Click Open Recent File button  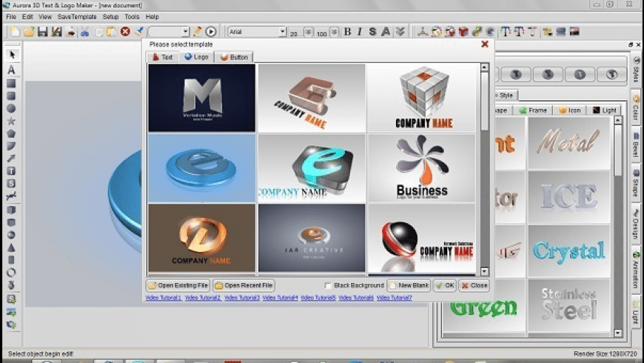point(244,285)
